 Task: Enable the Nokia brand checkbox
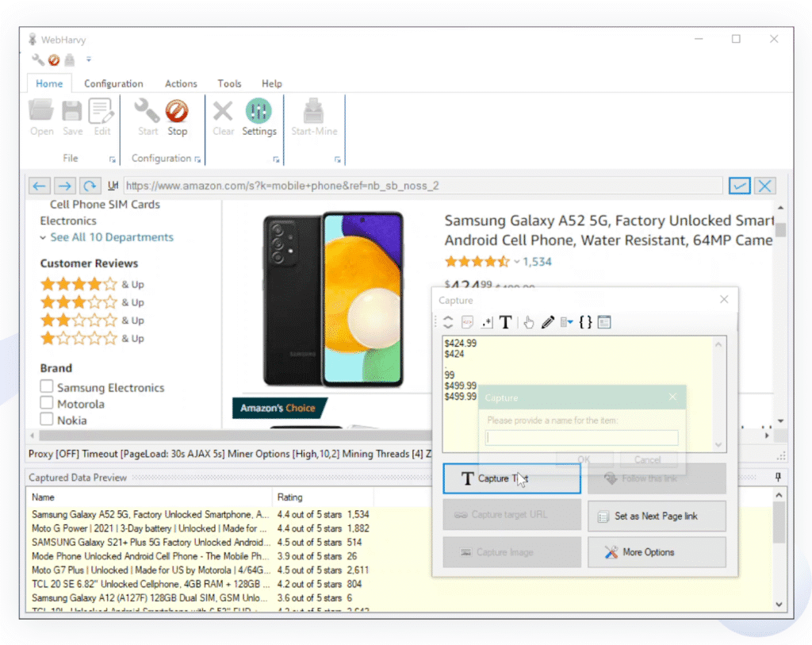click(48, 420)
